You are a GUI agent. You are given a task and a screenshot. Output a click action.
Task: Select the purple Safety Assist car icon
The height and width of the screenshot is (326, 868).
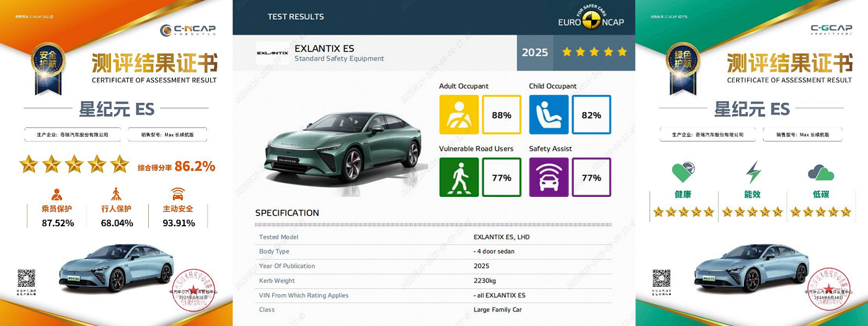(x=549, y=177)
